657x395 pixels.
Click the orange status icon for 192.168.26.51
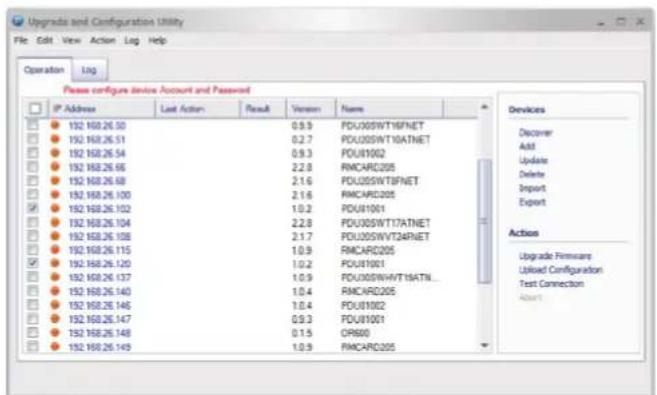coord(55,139)
